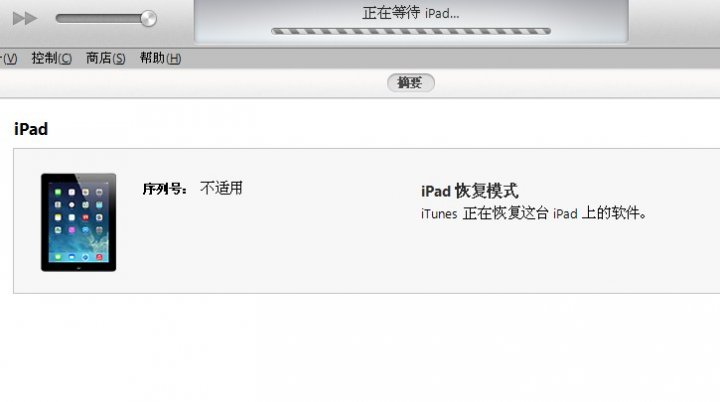The image size is (720, 402).
Task: Open the partially visible (V) menu
Action: click(9, 58)
